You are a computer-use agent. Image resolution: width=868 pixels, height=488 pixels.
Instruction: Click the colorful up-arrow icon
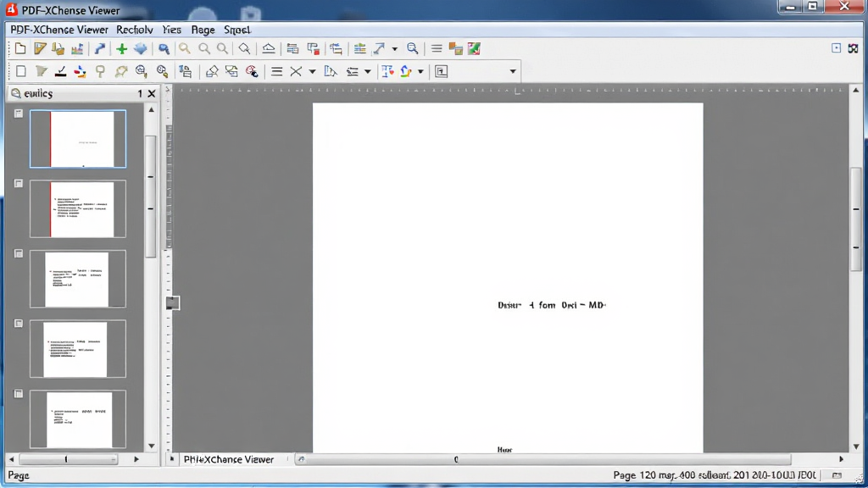[406, 71]
